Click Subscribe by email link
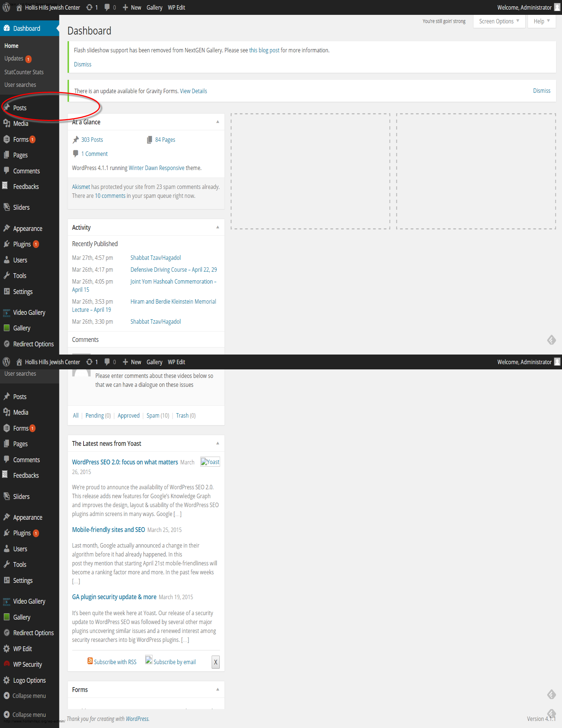Viewport: 562px width, 728px height. pos(174,662)
